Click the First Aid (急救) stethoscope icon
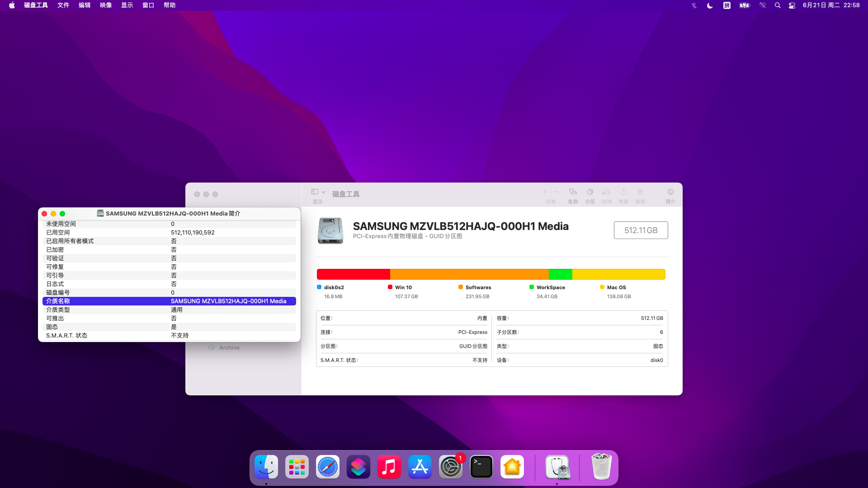 (x=573, y=192)
